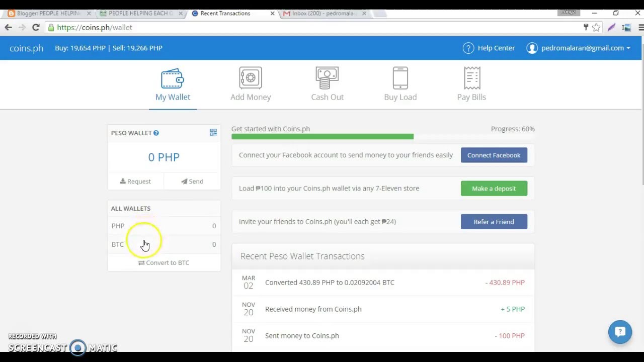Screen dimensions: 644x362
Task: Select the BTC wallet row
Action: (x=164, y=244)
